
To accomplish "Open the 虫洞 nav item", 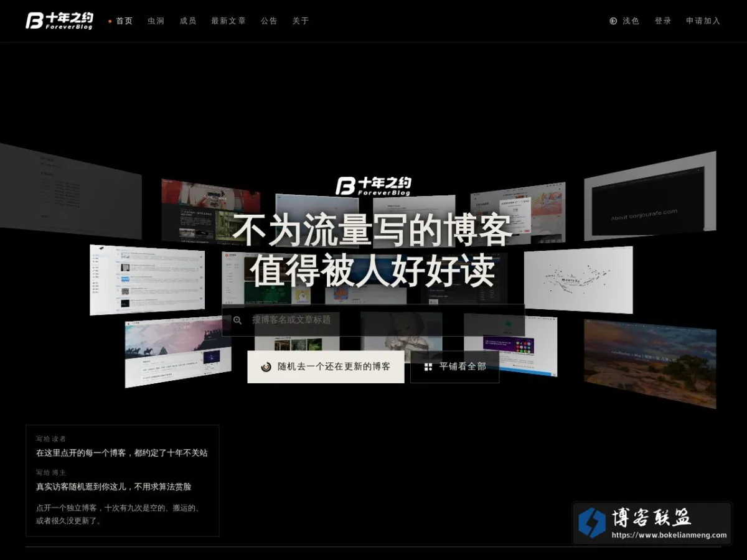I will (156, 21).
